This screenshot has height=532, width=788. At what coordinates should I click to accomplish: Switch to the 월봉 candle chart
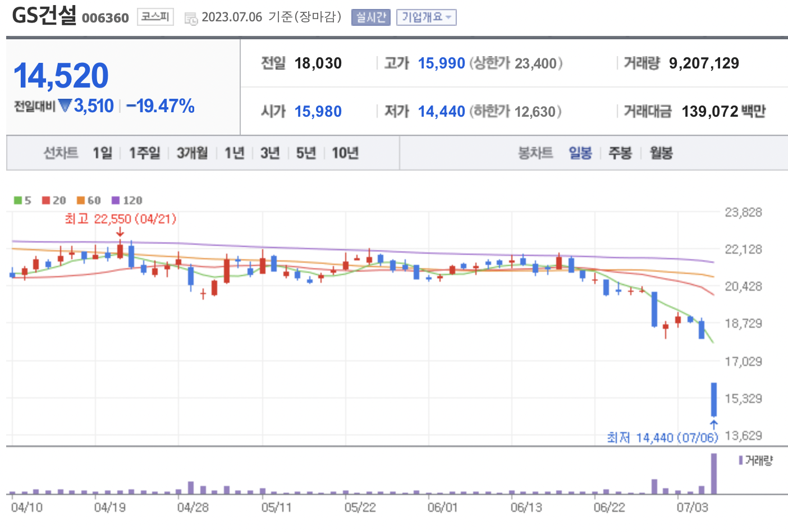pyautogui.click(x=661, y=153)
